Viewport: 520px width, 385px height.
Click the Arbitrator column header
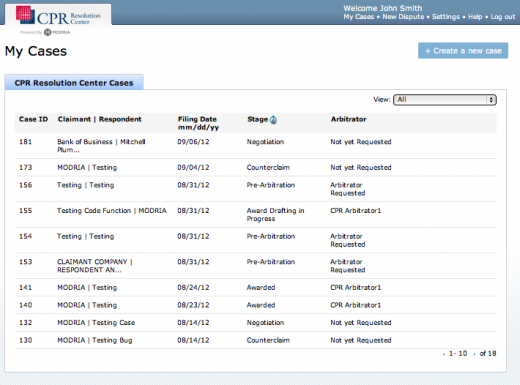tap(348, 119)
